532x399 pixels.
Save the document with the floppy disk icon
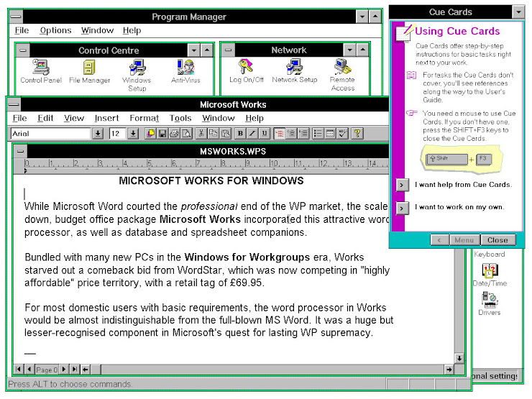162,133
